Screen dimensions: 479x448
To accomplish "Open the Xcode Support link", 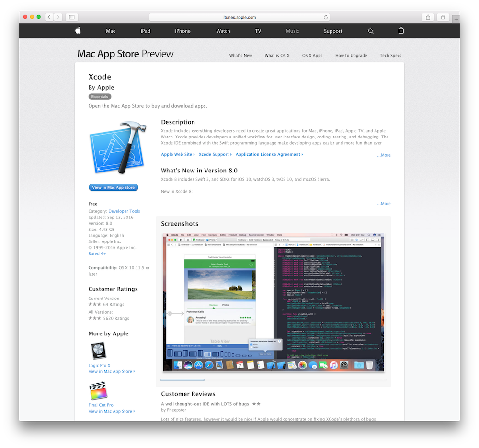I will point(215,154).
